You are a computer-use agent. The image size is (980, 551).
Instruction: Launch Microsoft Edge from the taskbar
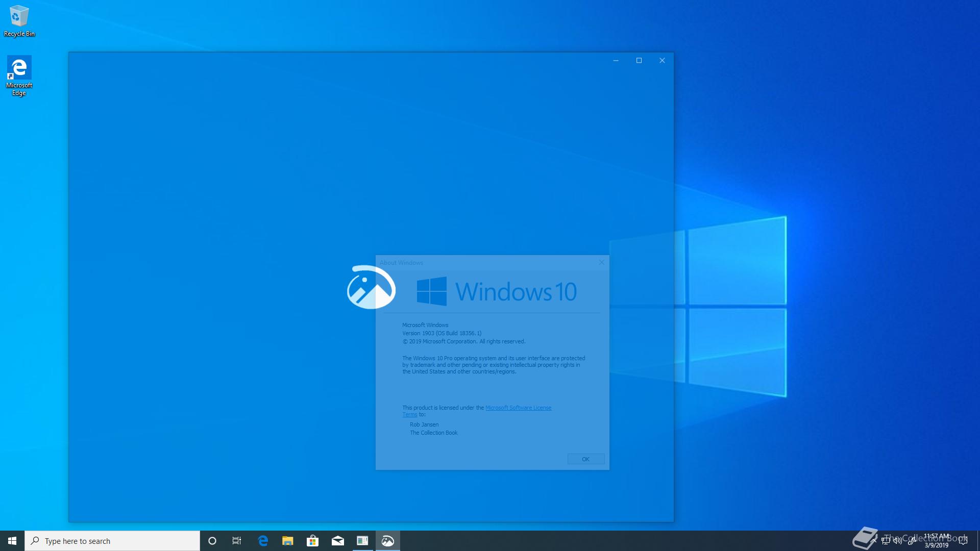[x=263, y=541]
